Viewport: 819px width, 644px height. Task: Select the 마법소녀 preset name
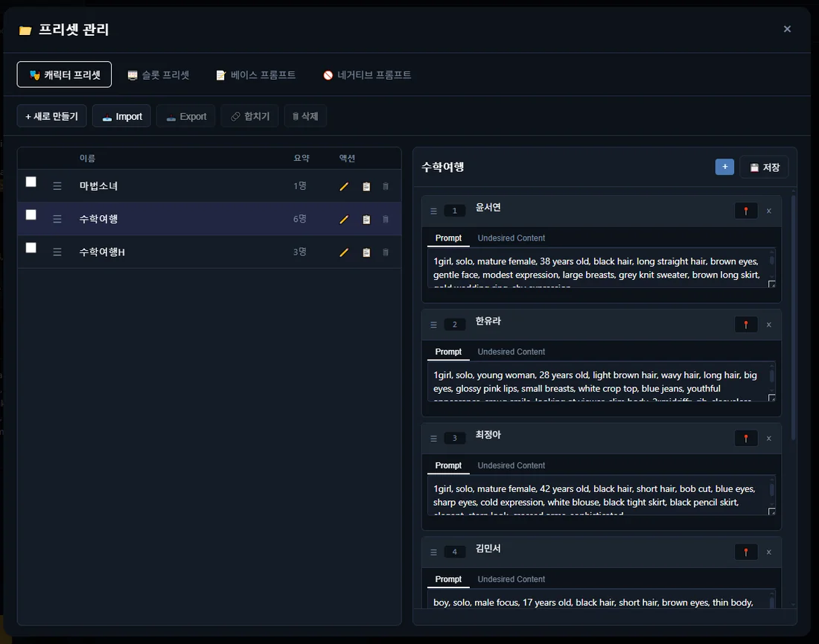click(98, 186)
